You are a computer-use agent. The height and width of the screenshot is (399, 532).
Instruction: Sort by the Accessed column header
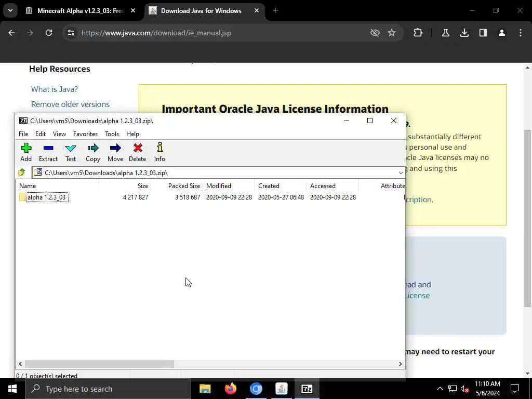coord(332,186)
